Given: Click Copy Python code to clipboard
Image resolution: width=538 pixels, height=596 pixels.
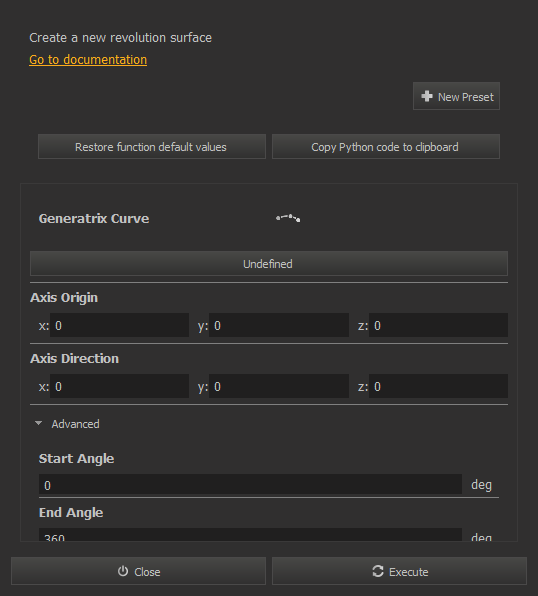Looking at the screenshot, I should tap(386, 147).
